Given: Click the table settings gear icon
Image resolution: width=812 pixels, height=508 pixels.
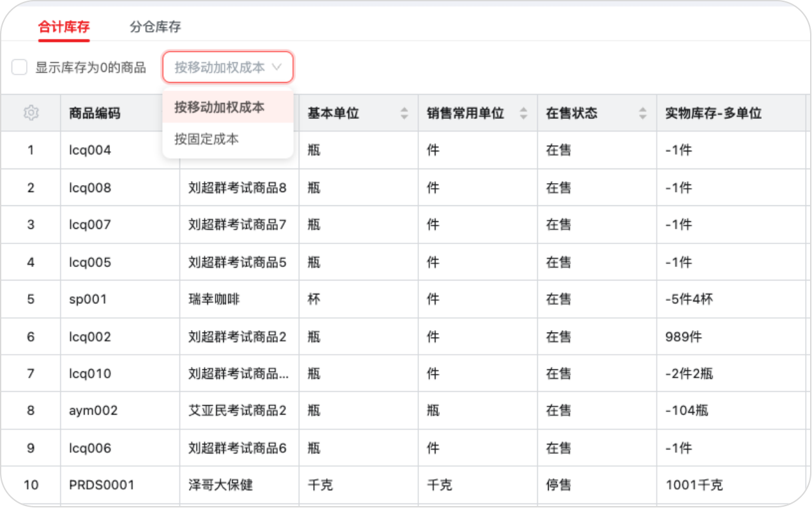Looking at the screenshot, I should point(31,113).
